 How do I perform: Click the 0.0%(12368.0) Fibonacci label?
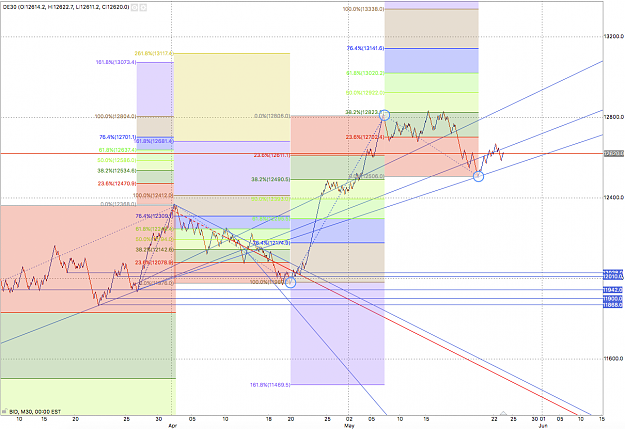[x=118, y=204]
